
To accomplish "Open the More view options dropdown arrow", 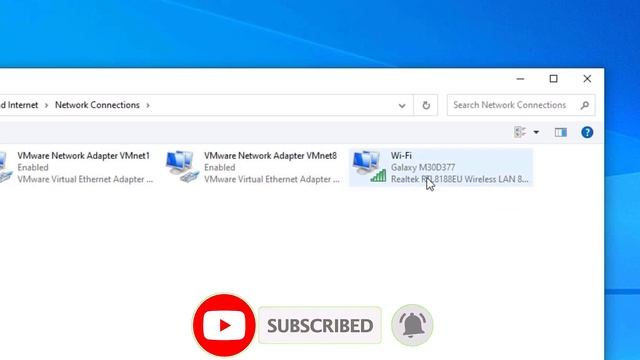I will coord(536,132).
